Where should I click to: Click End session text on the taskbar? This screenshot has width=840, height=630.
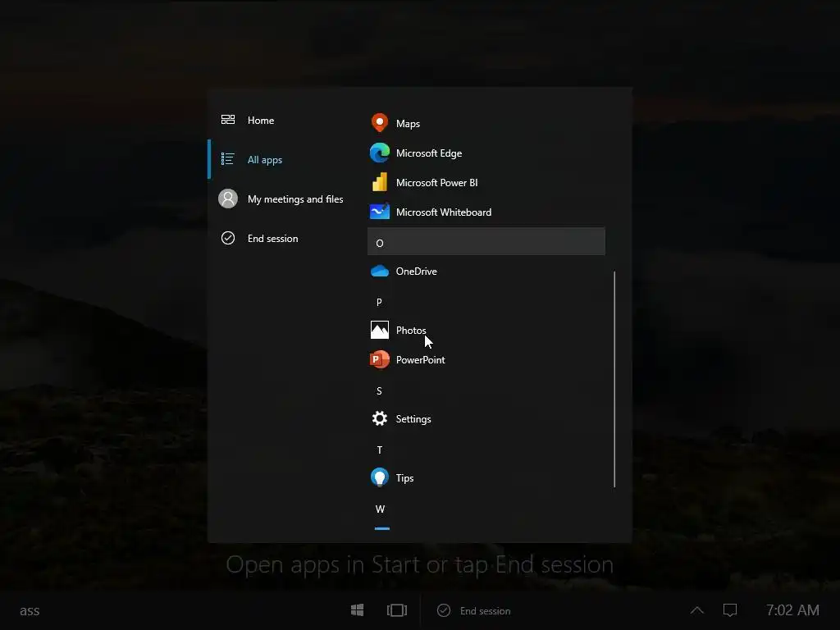(486, 610)
